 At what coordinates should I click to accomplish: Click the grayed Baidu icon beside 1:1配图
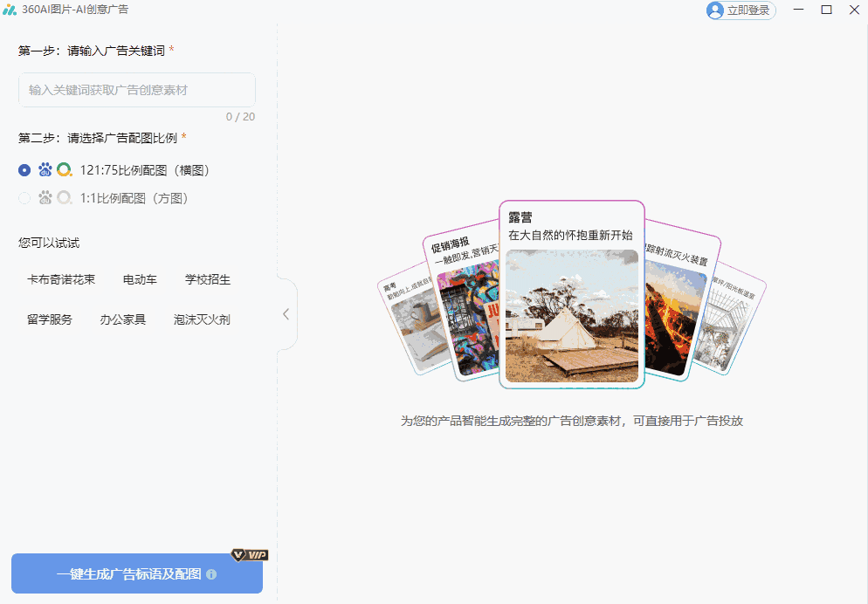(x=44, y=197)
